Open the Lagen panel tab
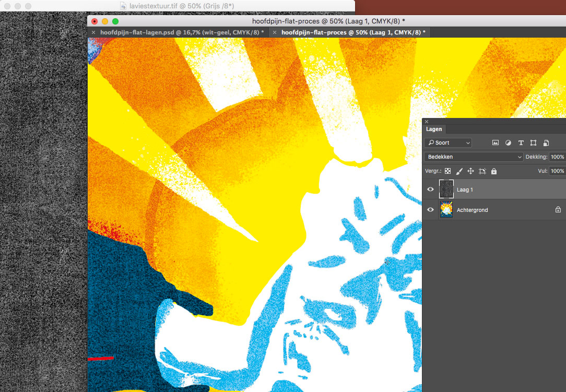The width and height of the screenshot is (566, 392). tap(434, 129)
